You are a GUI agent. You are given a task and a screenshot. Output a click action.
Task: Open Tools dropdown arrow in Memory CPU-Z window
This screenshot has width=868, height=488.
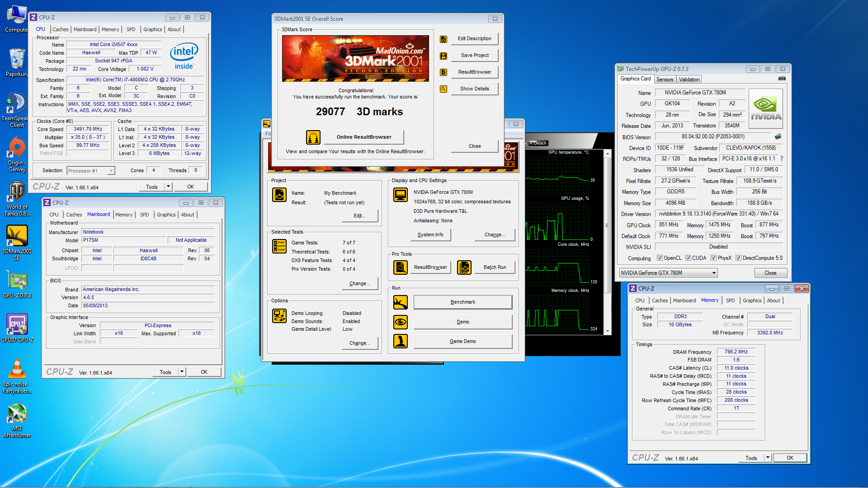(x=768, y=458)
